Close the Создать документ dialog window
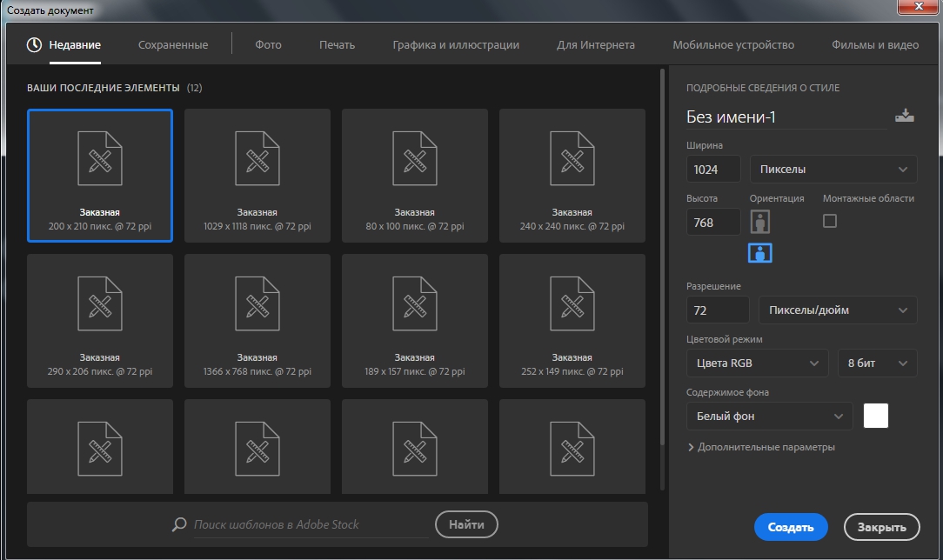Image resolution: width=943 pixels, height=560 pixels. pos(918,7)
